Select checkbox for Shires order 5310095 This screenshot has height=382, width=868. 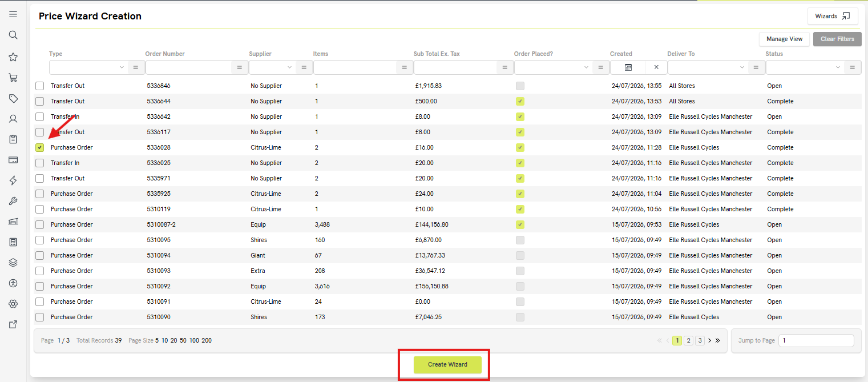coord(39,240)
